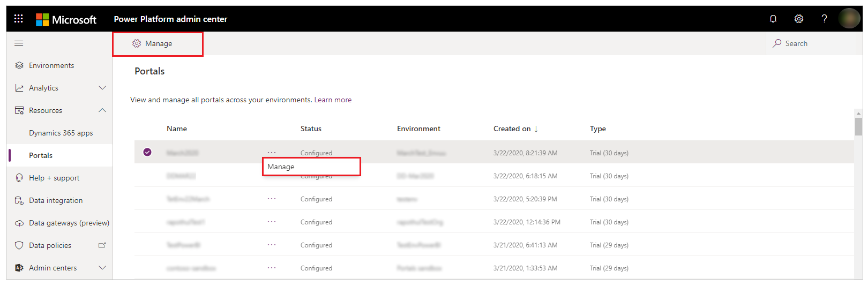Open more options for first portal row
Image resolution: width=868 pixels, height=294 pixels.
(x=272, y=152)
